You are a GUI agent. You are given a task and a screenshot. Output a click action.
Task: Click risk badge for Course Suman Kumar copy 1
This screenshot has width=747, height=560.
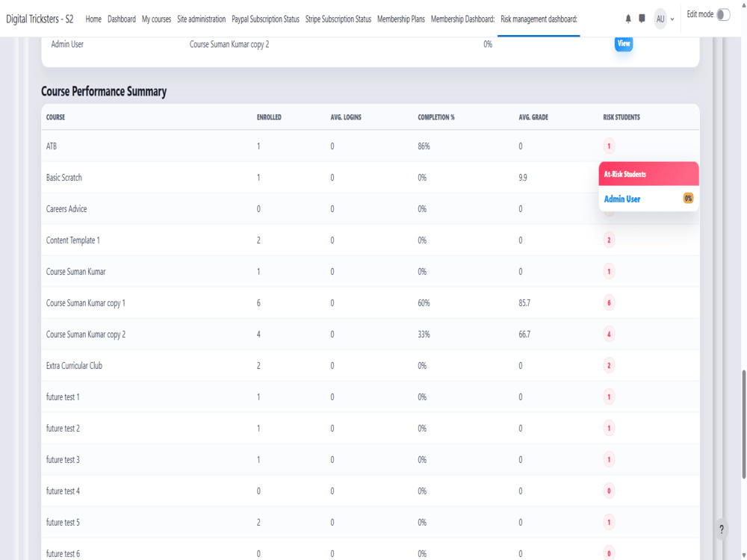point(609,303)
